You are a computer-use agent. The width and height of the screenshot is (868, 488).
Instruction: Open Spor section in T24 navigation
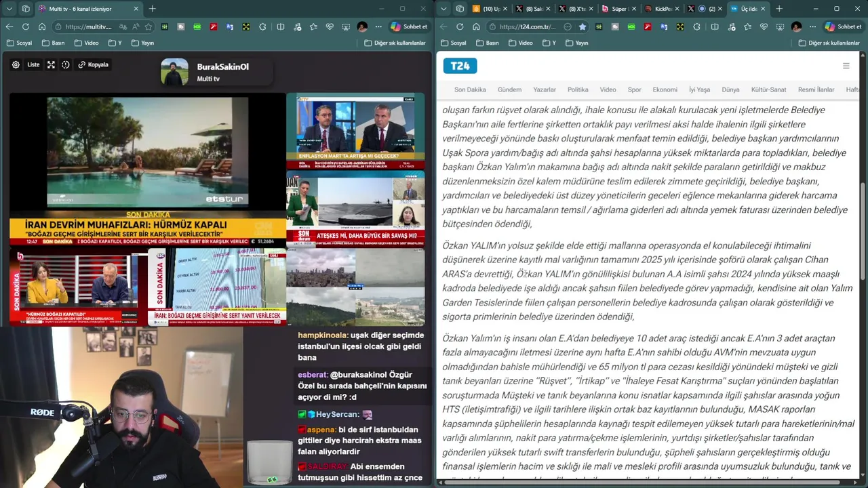(x=634, y=89)
